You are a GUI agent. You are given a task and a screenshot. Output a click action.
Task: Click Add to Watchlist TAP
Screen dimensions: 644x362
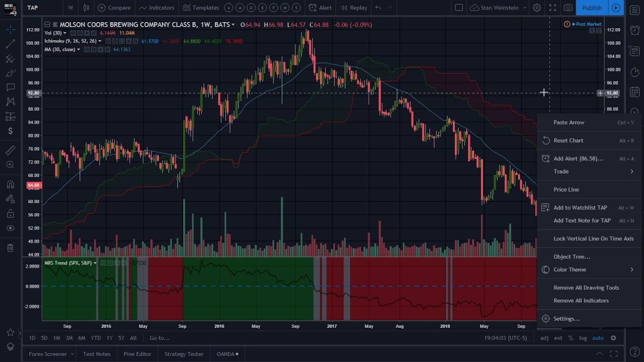click(589, 208)
